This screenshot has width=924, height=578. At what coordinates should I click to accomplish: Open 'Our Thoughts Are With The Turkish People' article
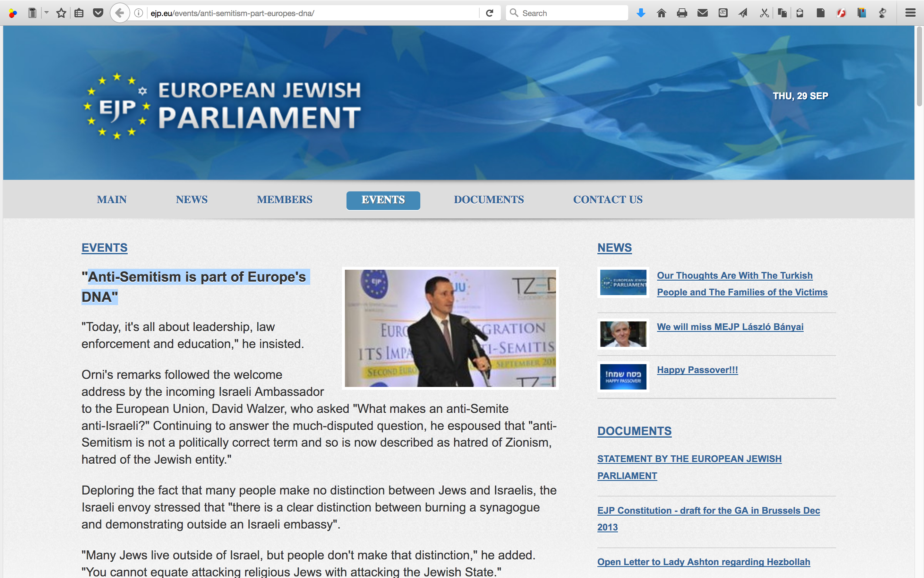(742, 284)
